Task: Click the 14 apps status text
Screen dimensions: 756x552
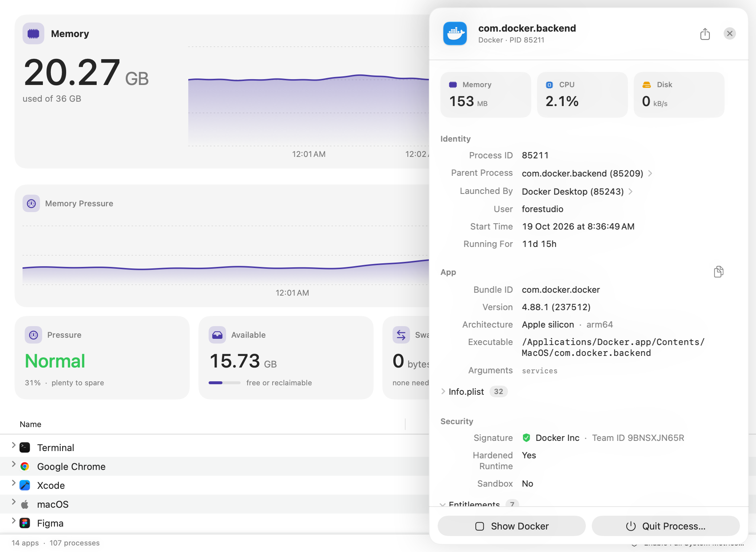Action: [25, 543]
